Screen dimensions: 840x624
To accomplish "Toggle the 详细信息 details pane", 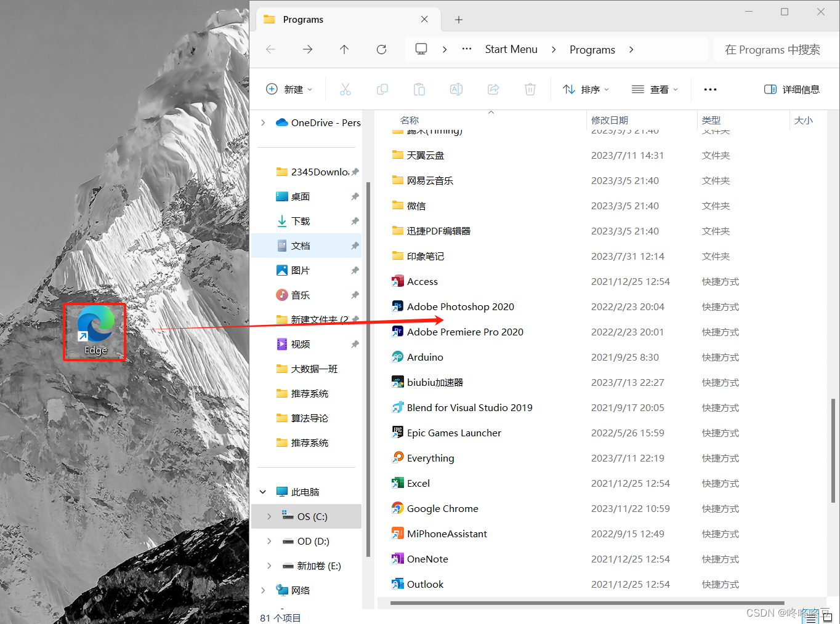I will tap(792, 89).
